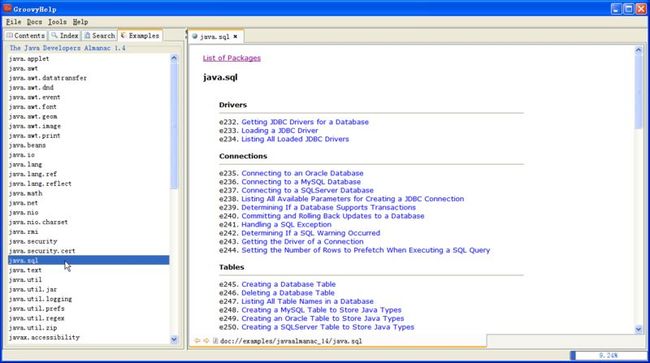Viewport: 650px width, 363px height.
Task: Click the page icon beside doc URL
Action: click(x=216, y=341)
